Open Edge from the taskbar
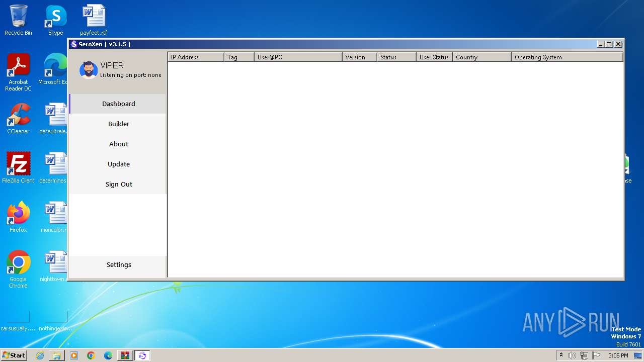 click(108, 355)
